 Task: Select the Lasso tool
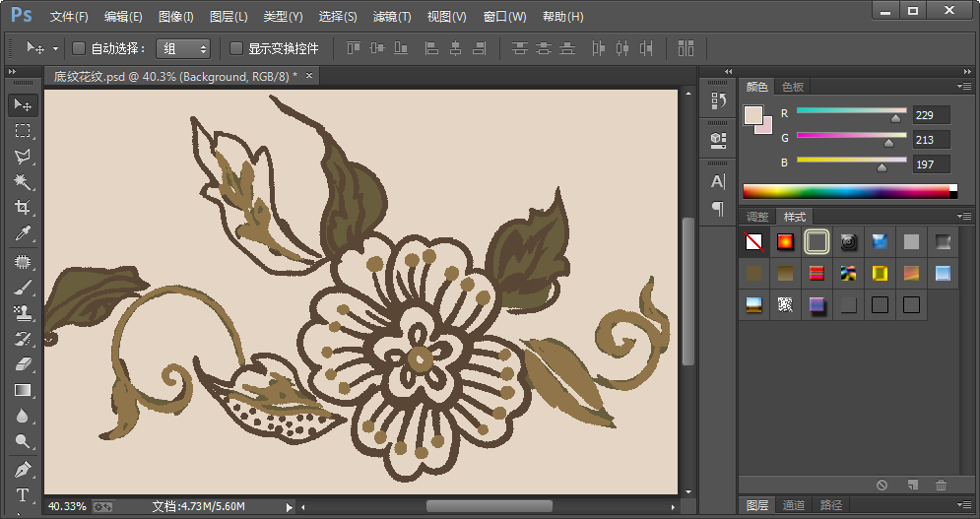point(23,157)
